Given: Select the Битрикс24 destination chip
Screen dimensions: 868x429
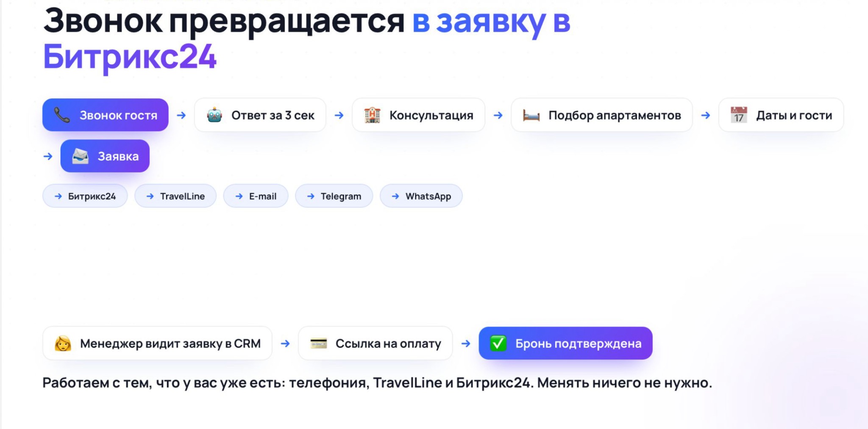Looking at the screenshot, I should (x=85, y=196).
